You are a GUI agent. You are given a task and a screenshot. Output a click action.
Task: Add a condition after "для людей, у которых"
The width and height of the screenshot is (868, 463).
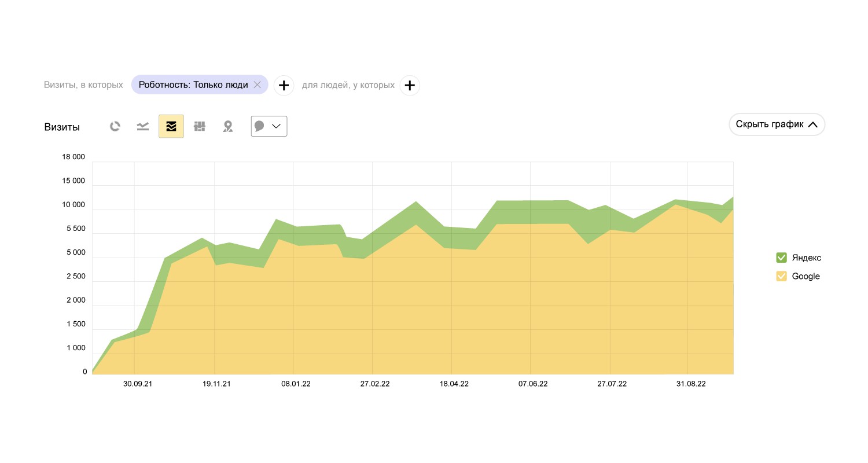point(410,86)
